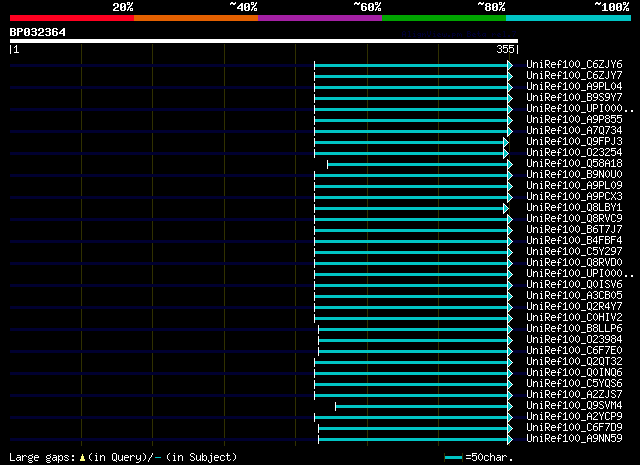Click the end arrow of the Q9FPJ3 alignment

[506, 142]
